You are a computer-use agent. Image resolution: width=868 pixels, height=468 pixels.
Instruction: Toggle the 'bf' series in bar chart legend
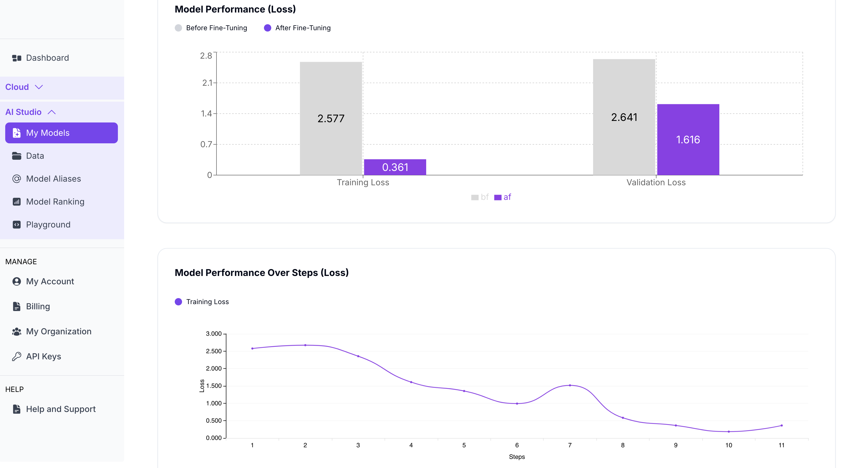[480, 197]
